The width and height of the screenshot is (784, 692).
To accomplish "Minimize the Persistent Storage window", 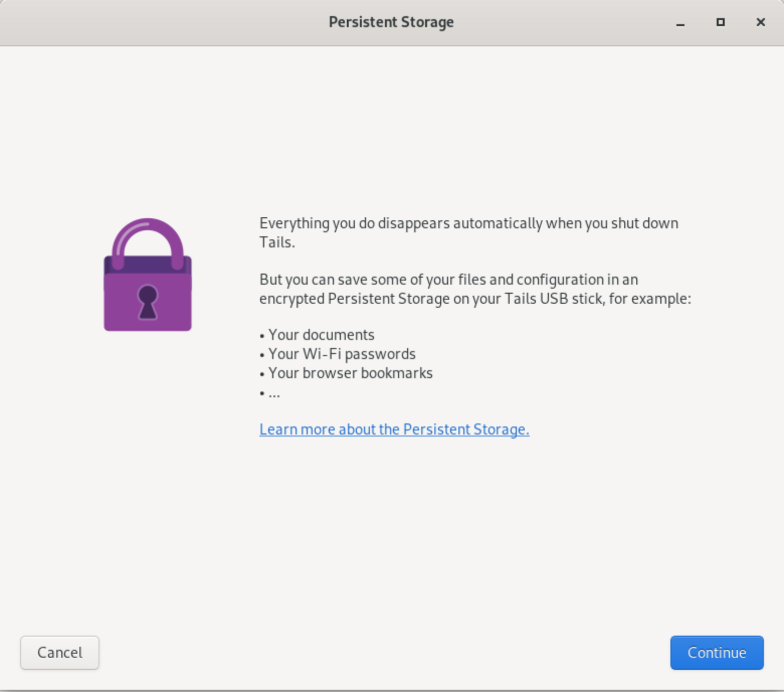I will click(x=680, y=23).
